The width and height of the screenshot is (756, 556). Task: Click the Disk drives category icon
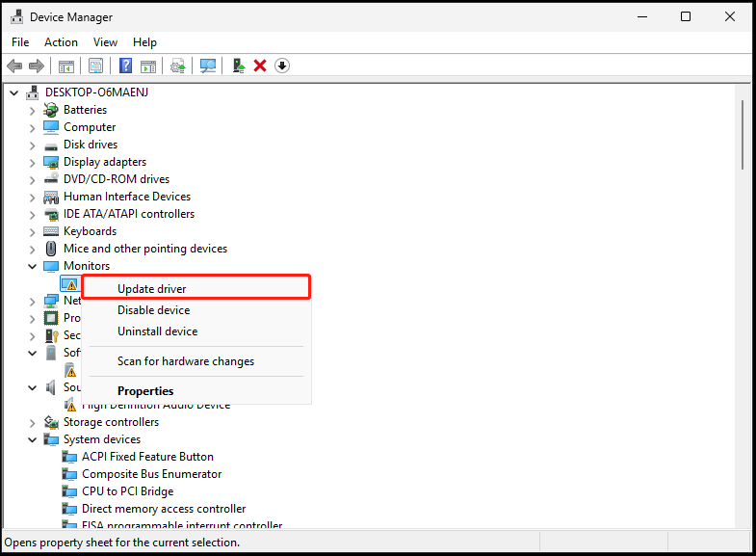tap(51, 146)
